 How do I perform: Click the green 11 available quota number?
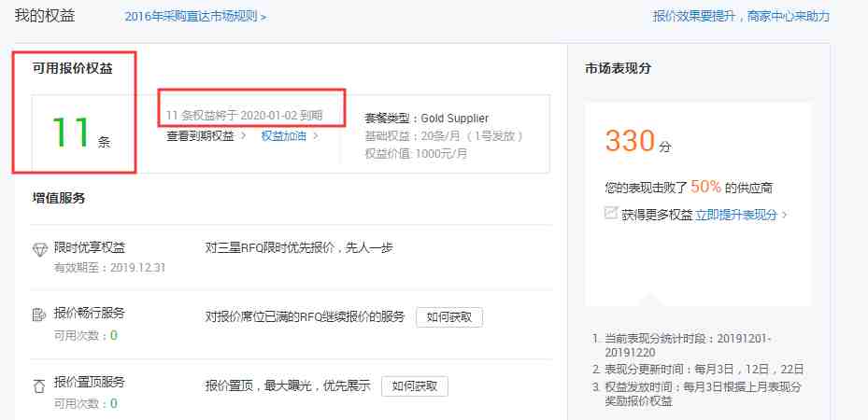[70, 133]
